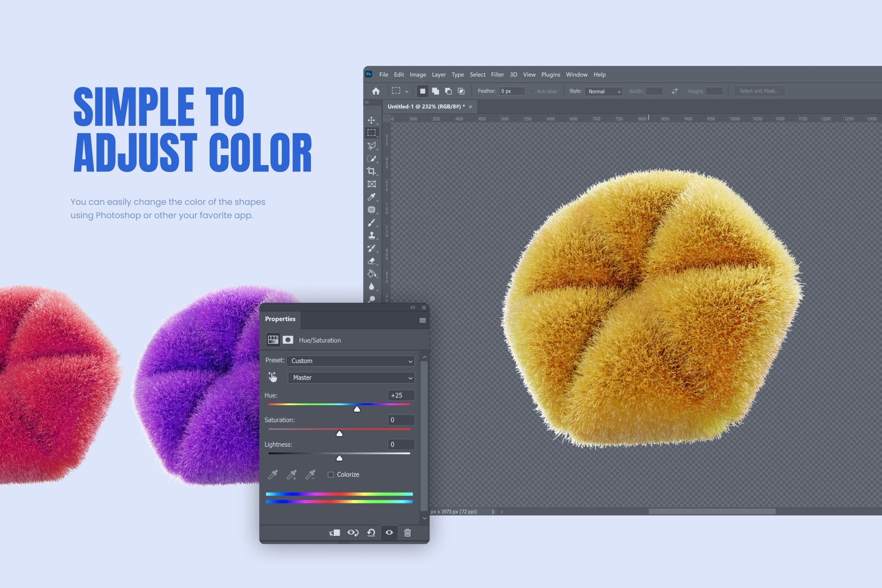The image size is (882, 588).
Task: Select the Brush tool
Action: (x=372, y=222)
